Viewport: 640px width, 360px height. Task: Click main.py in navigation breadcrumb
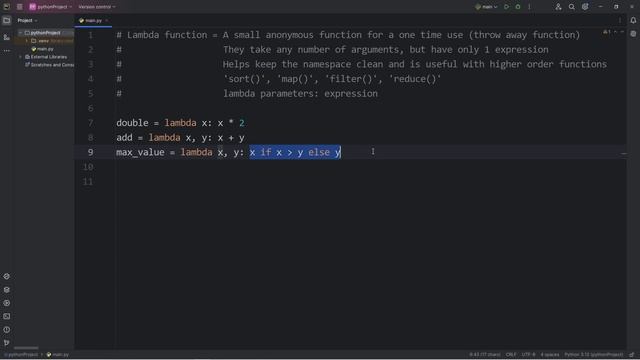(58, 355)
